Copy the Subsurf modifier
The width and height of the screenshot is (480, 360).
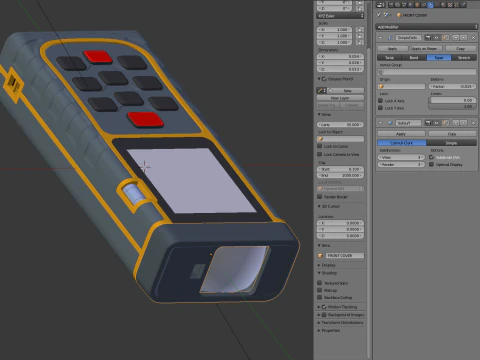point(452,134)
